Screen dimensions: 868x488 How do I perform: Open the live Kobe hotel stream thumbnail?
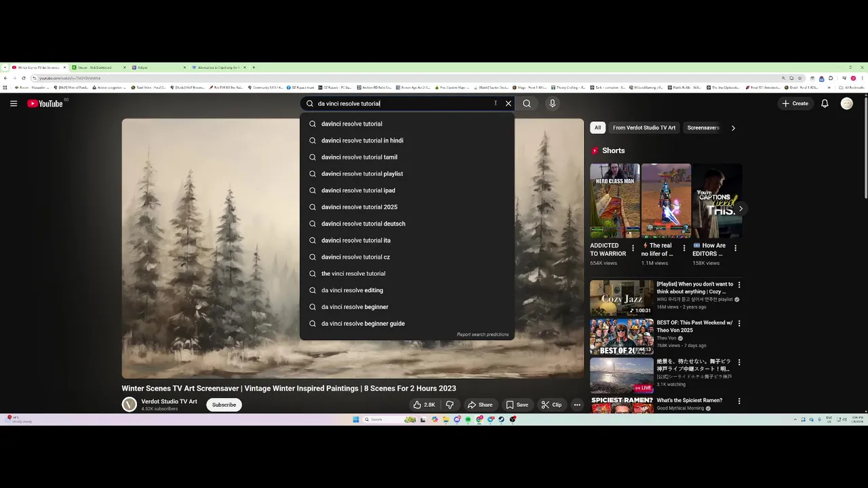(x=622, y=375)
